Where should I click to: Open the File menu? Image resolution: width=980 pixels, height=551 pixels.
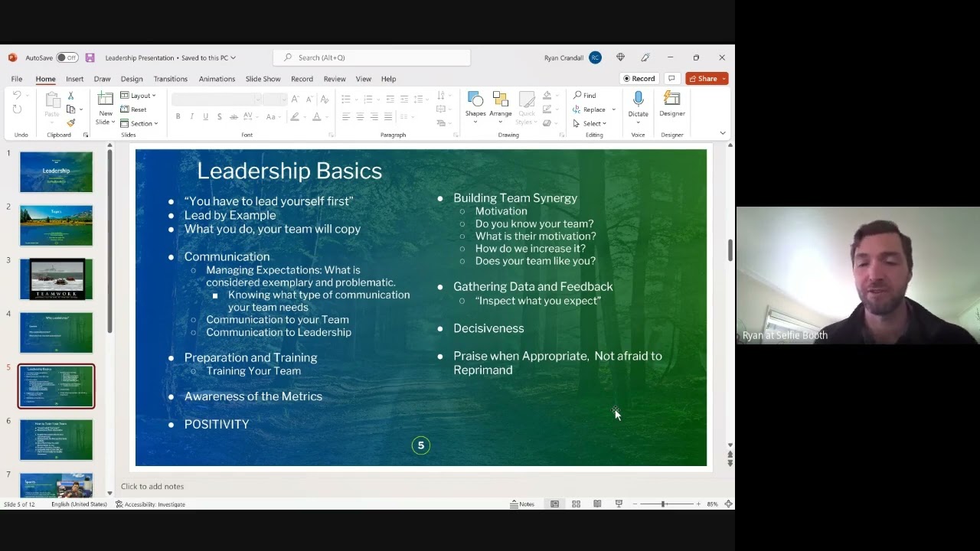(16, 79)
